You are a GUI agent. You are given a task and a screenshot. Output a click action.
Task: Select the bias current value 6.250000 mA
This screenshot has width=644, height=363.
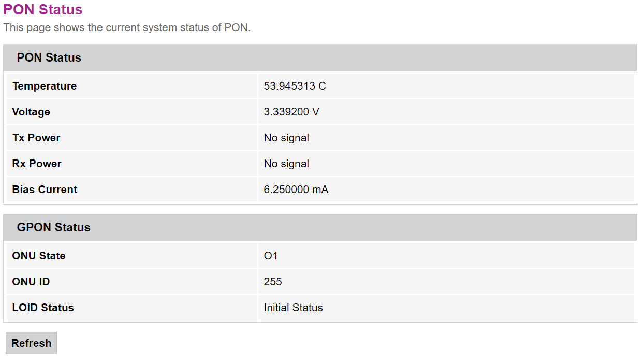(296, 190)
